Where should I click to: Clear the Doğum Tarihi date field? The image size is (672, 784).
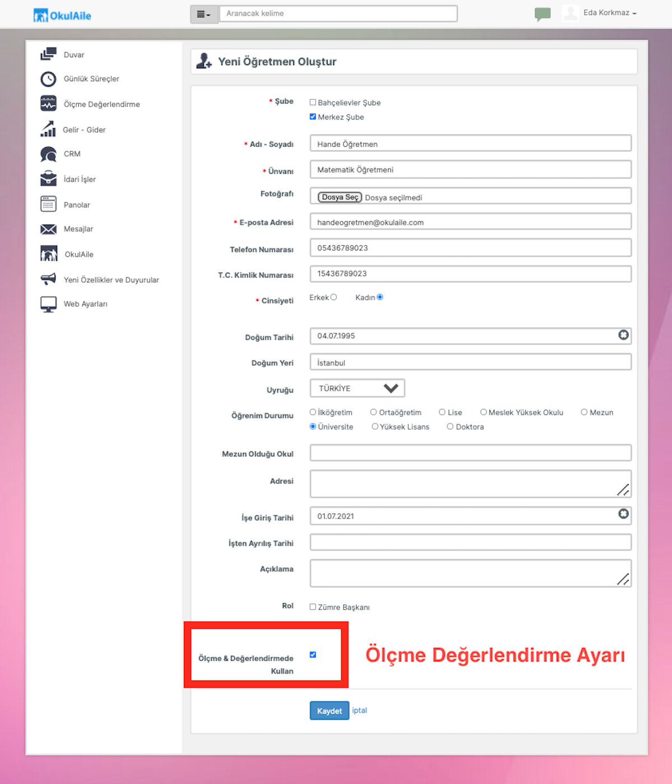point(623,335)
